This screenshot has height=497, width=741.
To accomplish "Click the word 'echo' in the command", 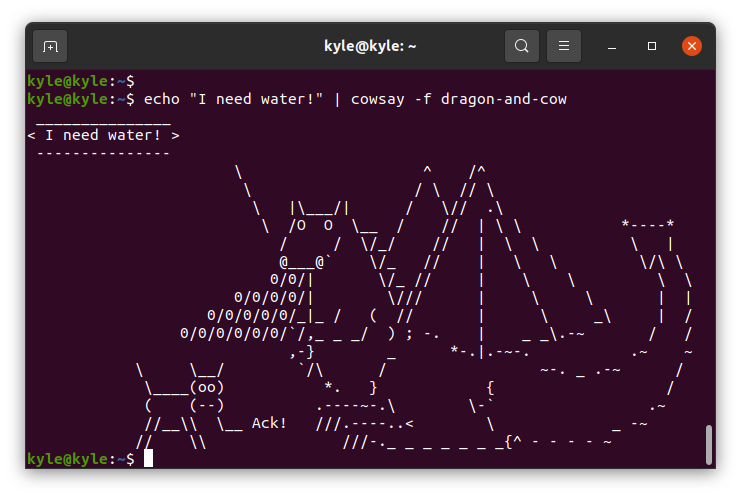I will [x=162, y=99].
